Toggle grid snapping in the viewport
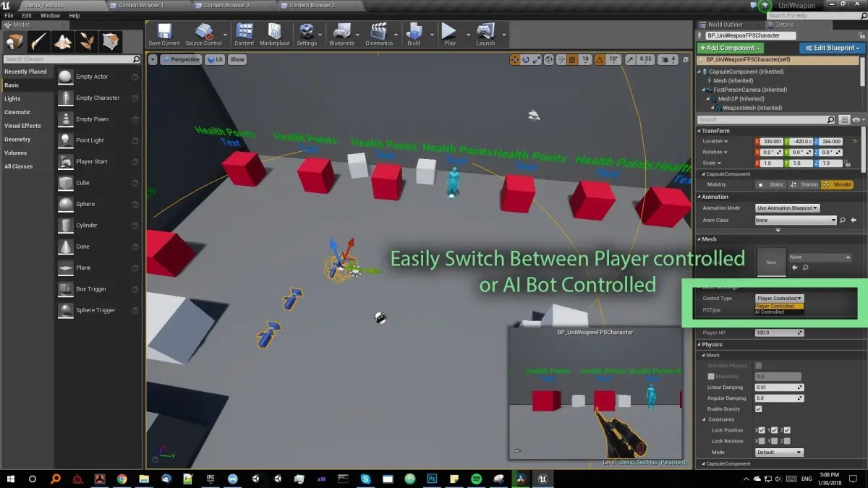The height and width of the screenshot is (488, 868). (x=573, y=59)
